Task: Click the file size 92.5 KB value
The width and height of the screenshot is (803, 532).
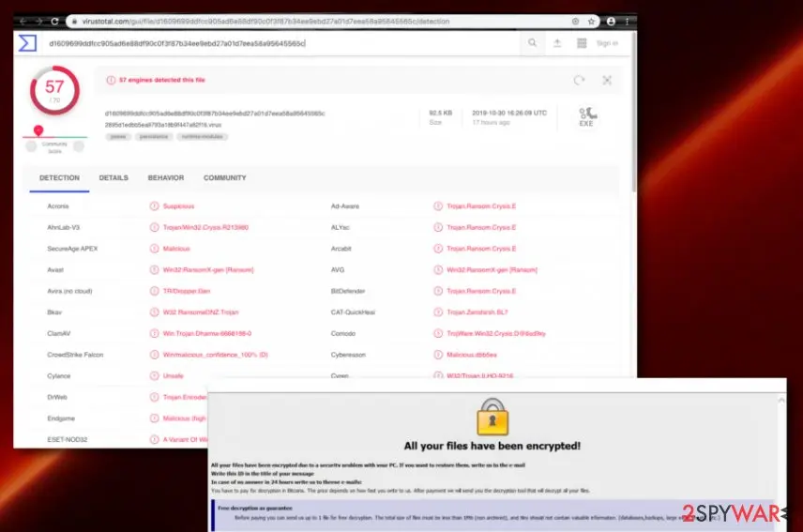Action: (440, 114)
